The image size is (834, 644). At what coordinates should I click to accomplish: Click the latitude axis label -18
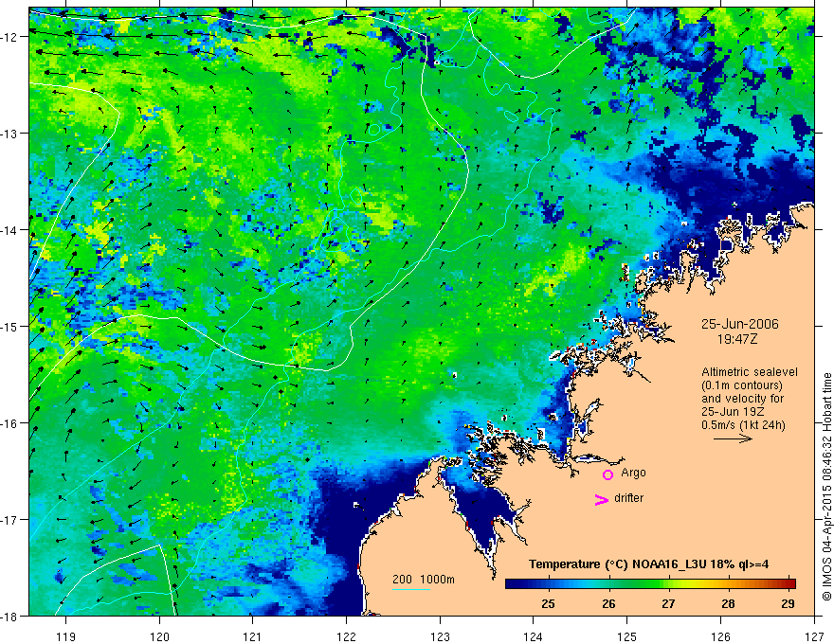point(9,616)
